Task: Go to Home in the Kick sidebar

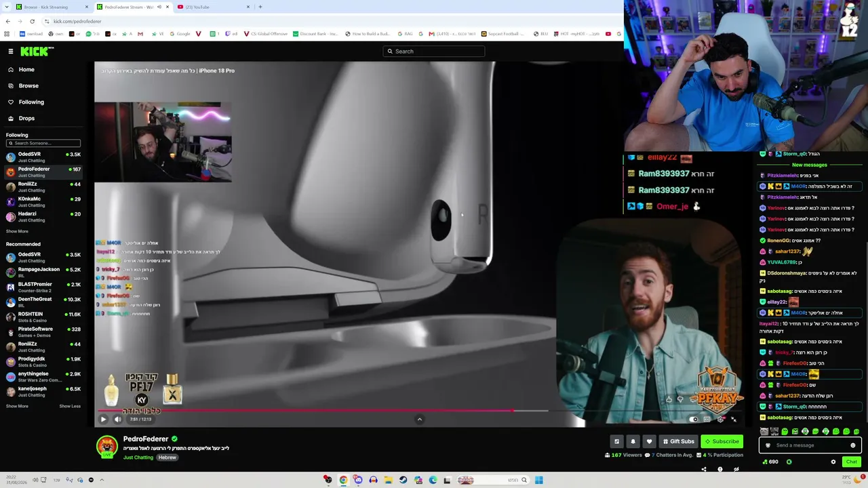Action: (26, 70)
